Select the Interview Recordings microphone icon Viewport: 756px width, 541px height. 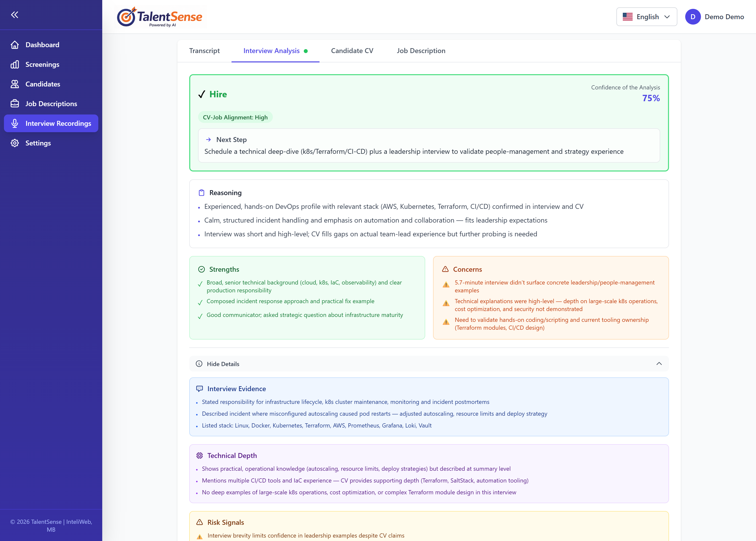click(15, 123)
